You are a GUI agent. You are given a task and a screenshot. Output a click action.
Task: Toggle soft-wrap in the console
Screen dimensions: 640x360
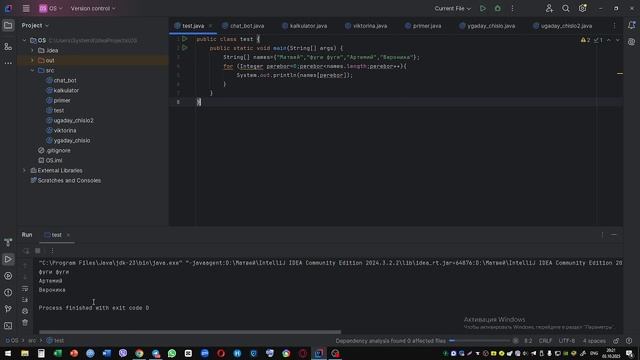tap(25, 289)
